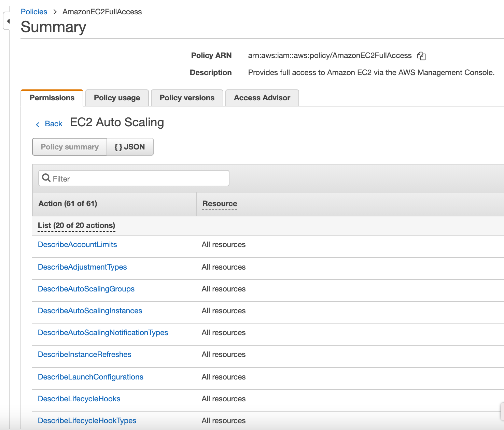Screen dimensions: 504x430
Task: Go to Policies breadcrumb link
Action: 34,12
